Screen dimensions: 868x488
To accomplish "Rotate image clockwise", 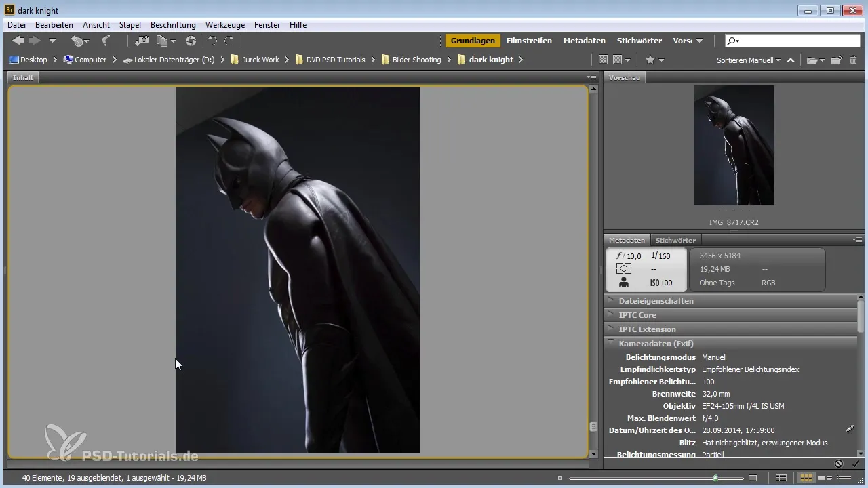I will point(229,41).
